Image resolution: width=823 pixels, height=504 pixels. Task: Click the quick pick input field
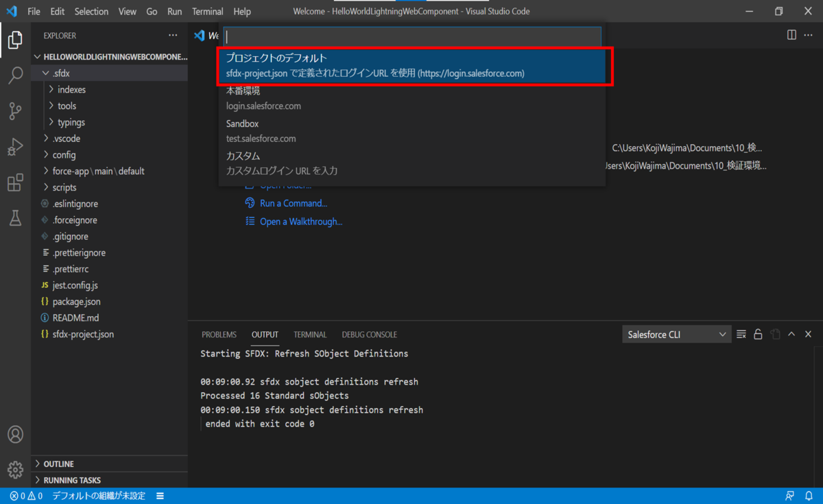[412, 36]
